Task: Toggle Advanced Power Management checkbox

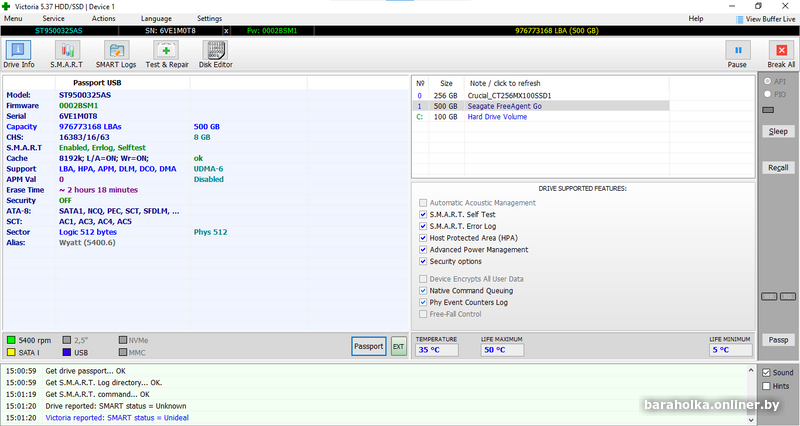Action: [x=423, y=249]
